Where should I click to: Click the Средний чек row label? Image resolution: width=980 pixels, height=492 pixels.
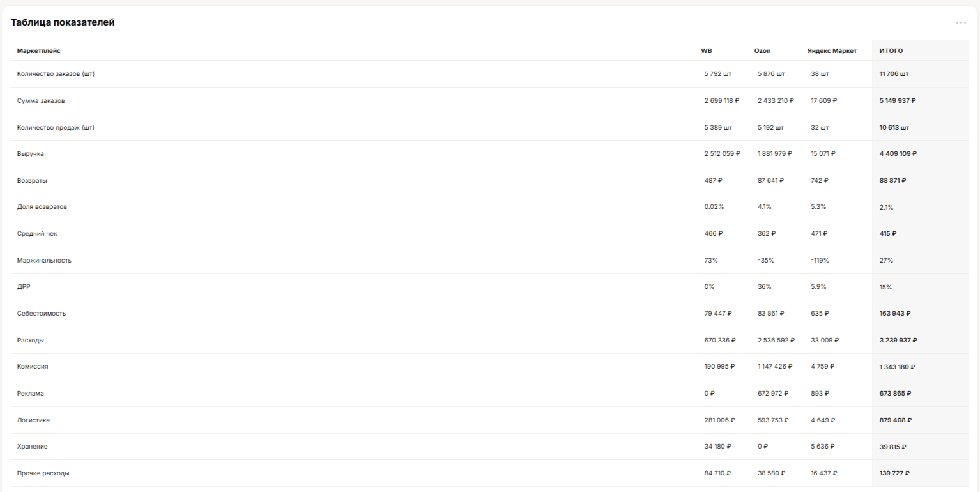coord(37,234)
